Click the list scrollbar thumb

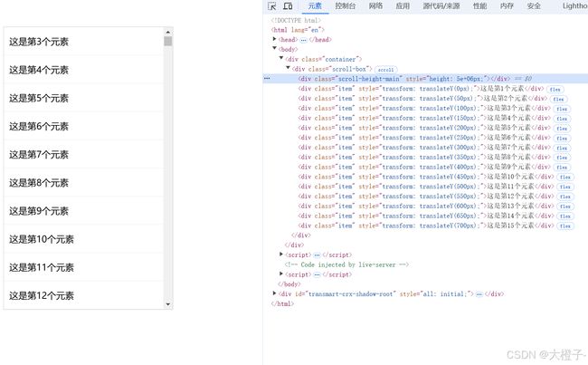(167, 41)
